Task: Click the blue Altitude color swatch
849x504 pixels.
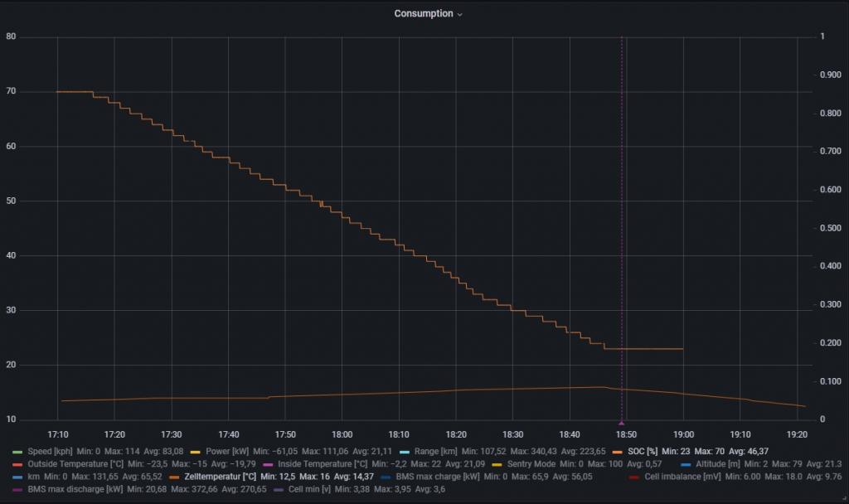Action: click(686, 464)
